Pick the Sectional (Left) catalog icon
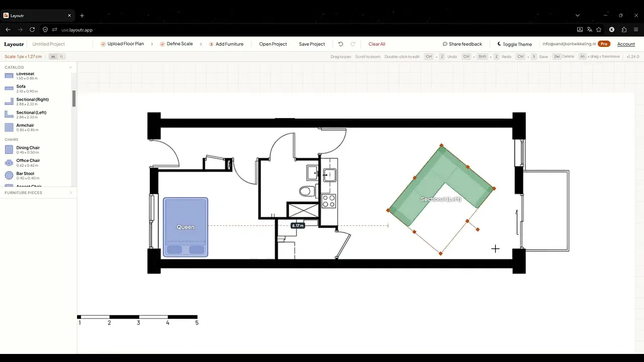The image size is (644, 362). pos(9,114)
